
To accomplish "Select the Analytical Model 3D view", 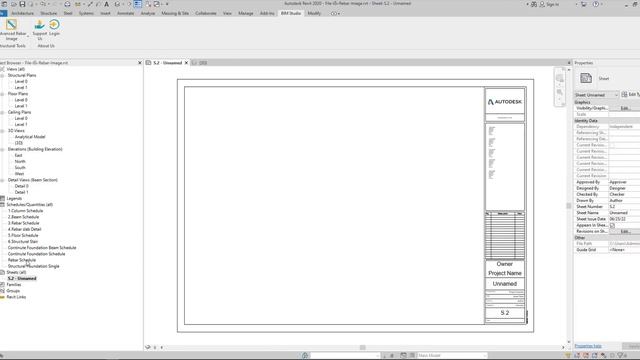I will [30, 137].
